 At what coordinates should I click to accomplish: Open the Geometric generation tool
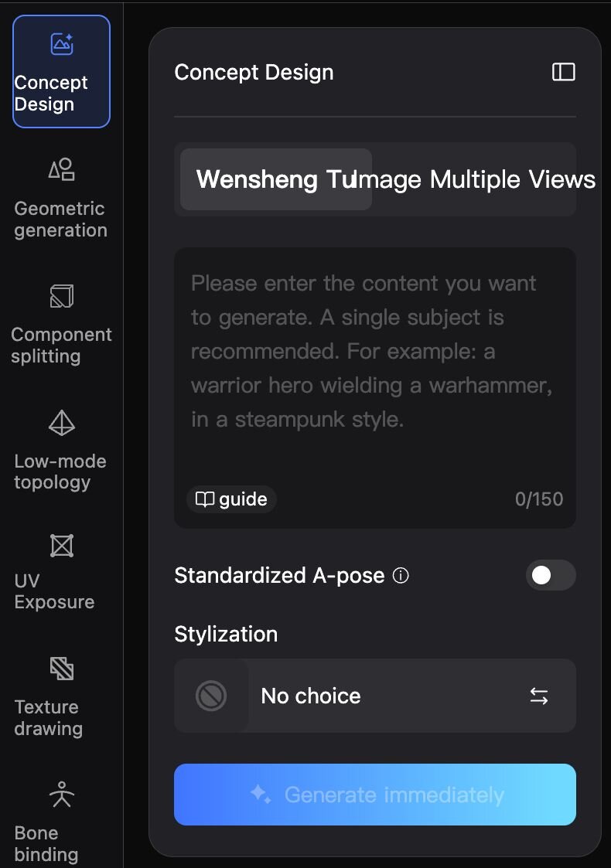point(61,198)
